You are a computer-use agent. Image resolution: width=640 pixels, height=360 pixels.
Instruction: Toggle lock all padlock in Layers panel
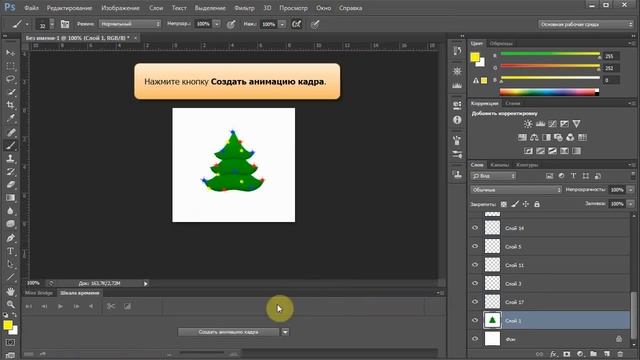pos(537,204)
